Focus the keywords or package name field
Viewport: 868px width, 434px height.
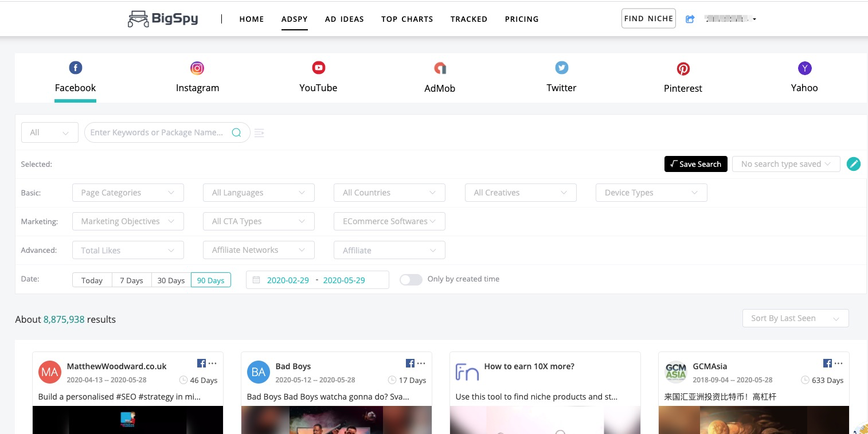pos(157,132)
